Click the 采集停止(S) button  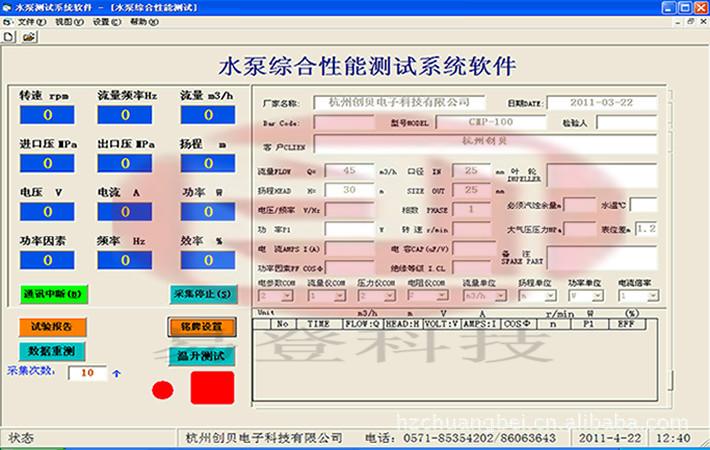[x=203, y=294]
